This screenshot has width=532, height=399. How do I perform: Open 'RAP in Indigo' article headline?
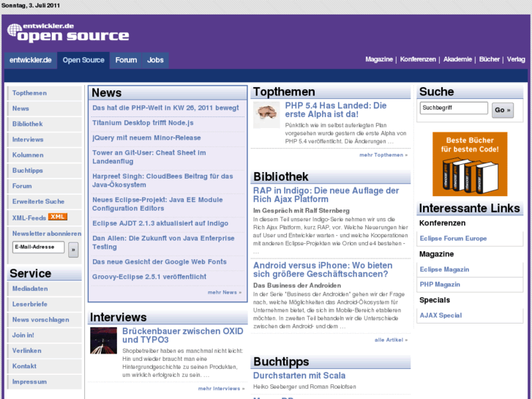tap(326, 195)
